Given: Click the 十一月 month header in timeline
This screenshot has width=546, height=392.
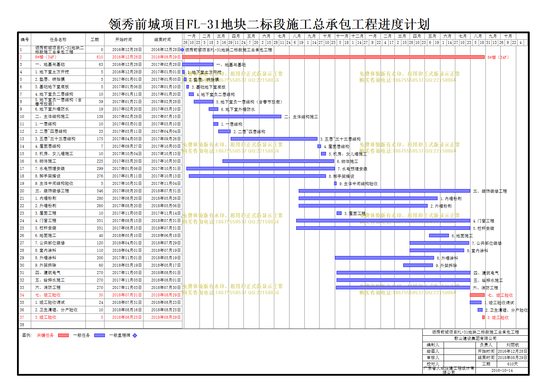Looking at the screenshot, I should (342, 36).
